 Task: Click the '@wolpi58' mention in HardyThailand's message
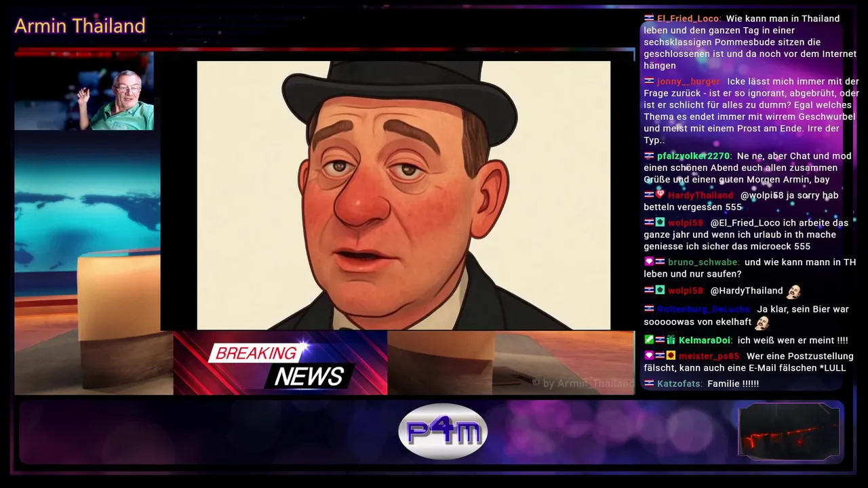pos(762,195)
